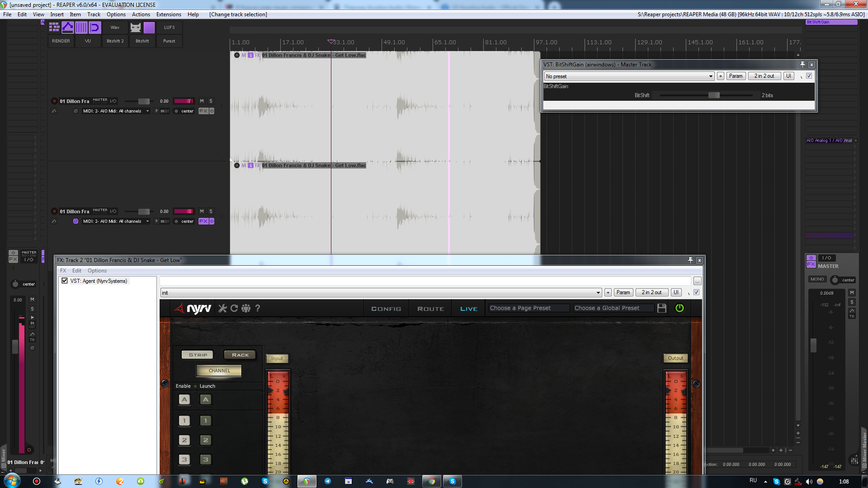Toggle the BitShiftGain bypass checkbox

click(x=809, y=76)
